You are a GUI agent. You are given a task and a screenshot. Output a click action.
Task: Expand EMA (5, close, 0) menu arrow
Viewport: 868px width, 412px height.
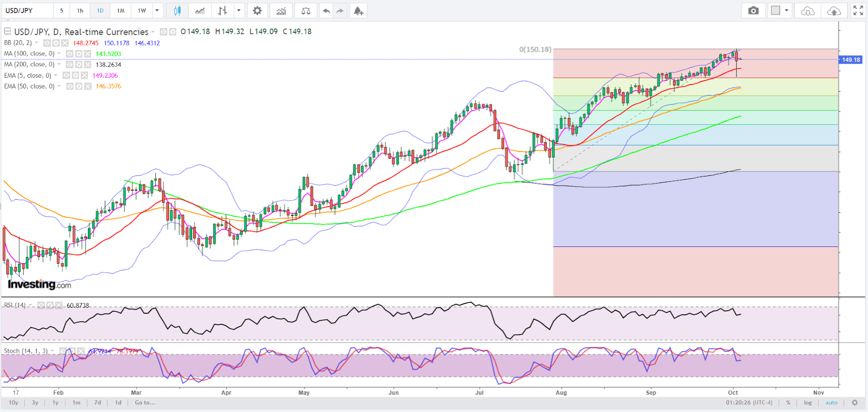click(x=56, y=75)
